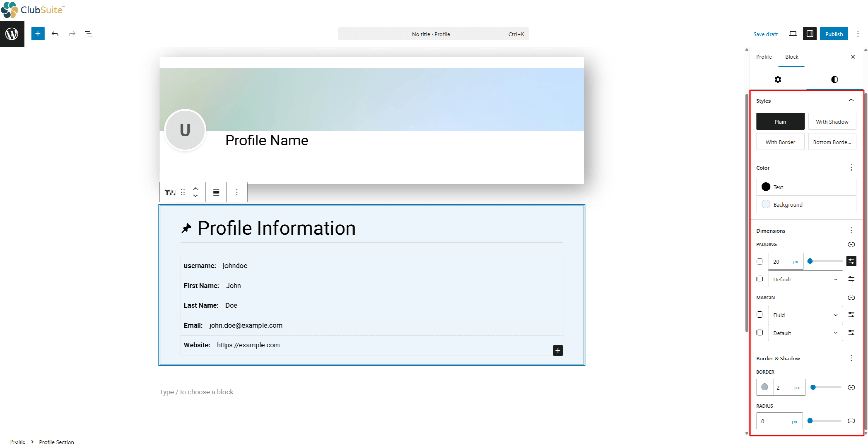Click the Text color swatch
868x447 pixels.
(766, 187)
